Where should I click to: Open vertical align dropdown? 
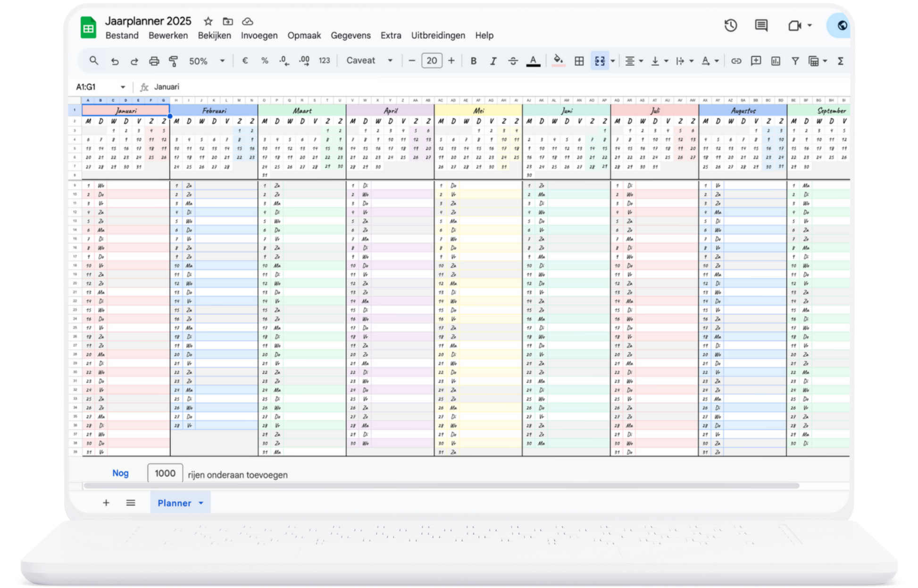click(659, 61)
